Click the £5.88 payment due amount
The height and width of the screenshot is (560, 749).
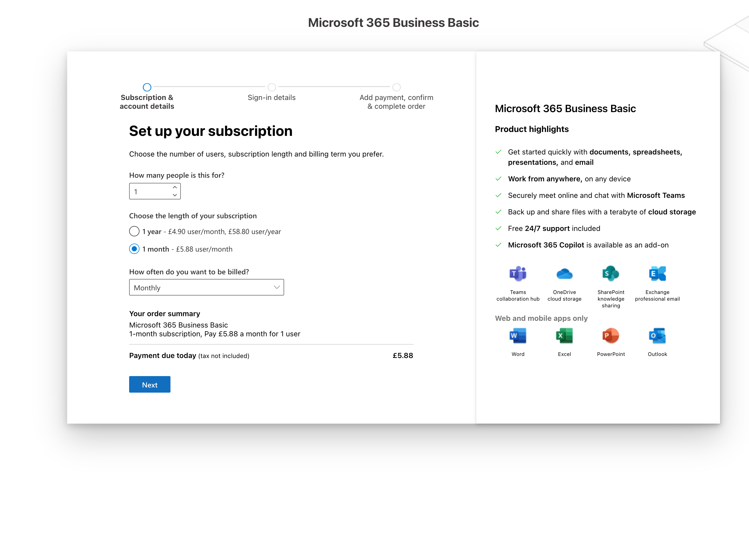pos(403,355)
